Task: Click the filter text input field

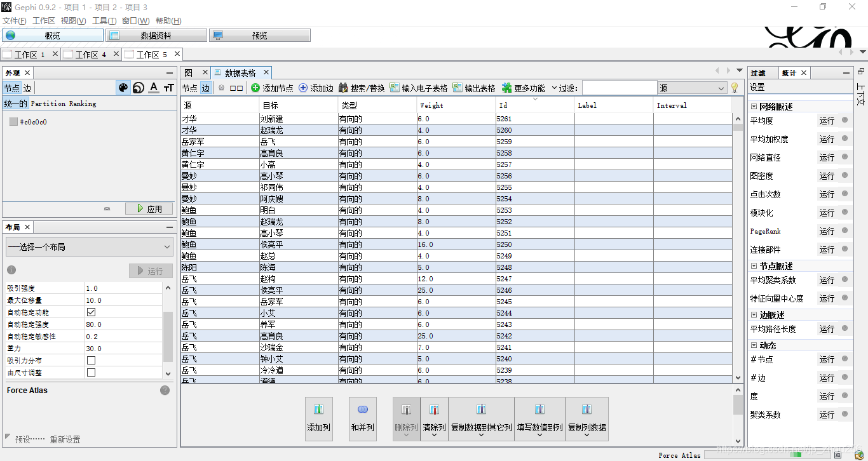Action: pos(620,88)
